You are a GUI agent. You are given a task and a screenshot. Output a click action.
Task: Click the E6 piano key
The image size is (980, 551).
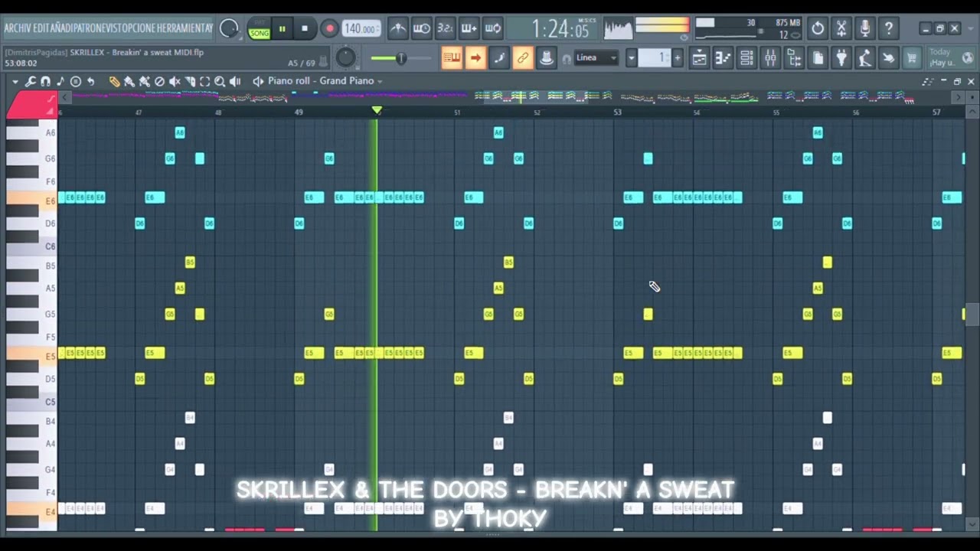tap(32, 201)
